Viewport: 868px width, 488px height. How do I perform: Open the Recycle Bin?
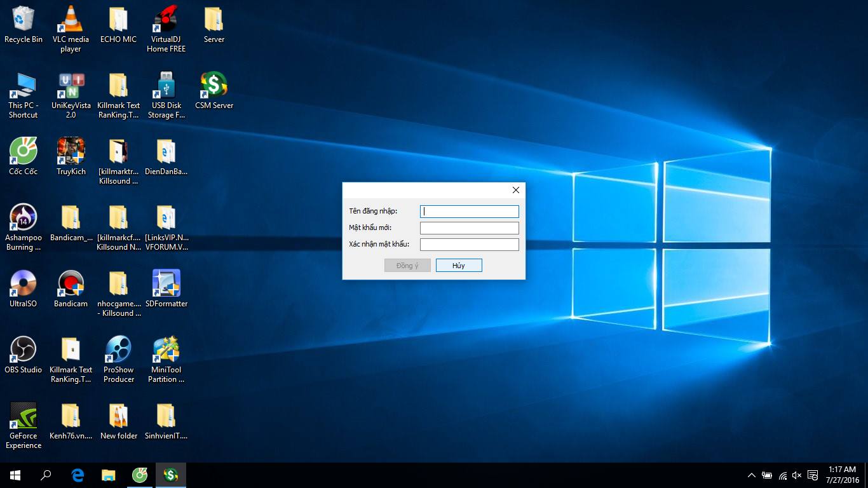click(23, 19)
